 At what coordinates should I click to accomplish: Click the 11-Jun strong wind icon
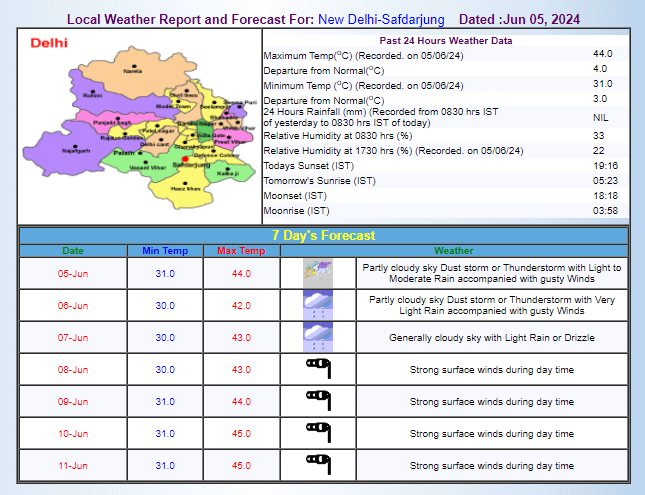coord(317,465)
